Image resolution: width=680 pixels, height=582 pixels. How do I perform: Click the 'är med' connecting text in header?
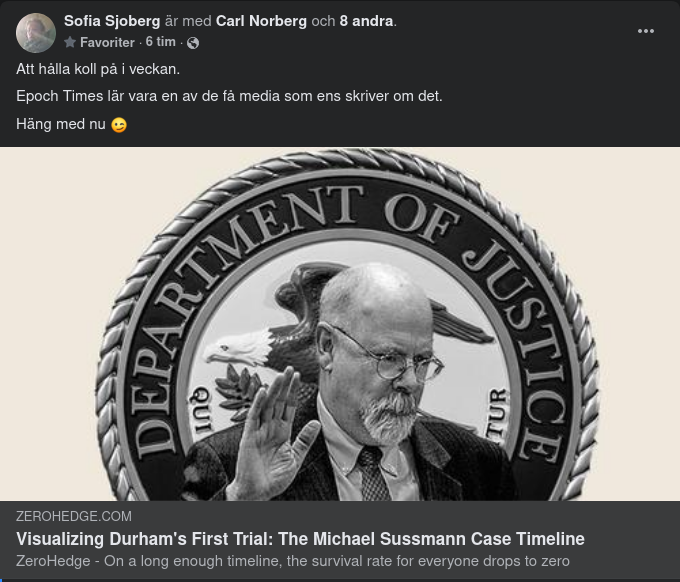pyautogui.click(x=188, y=21)
